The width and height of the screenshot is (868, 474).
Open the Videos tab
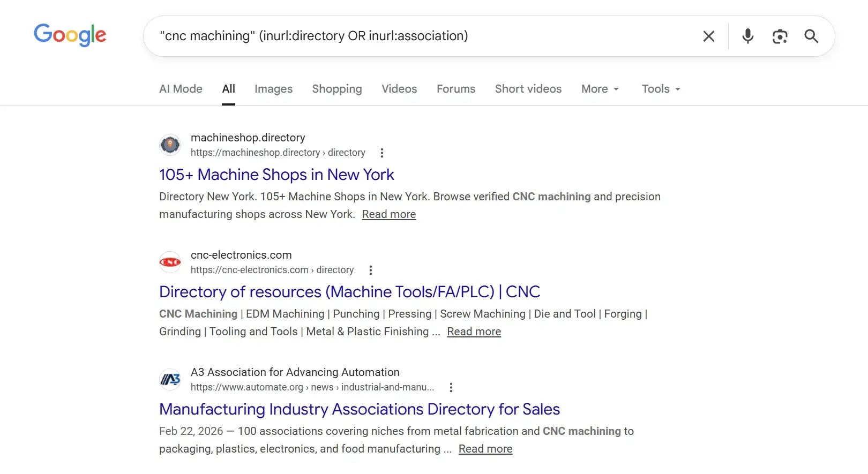click(399, 89)
